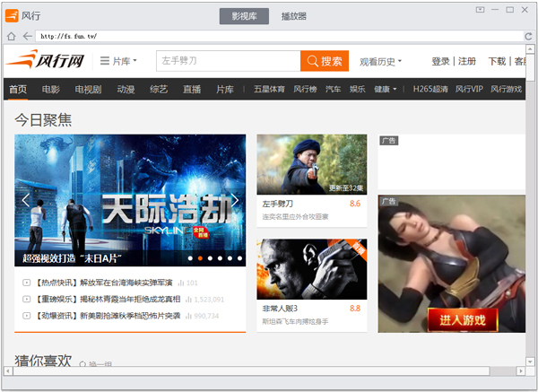The image size is (538, 392).
Task: Click the 换一组 refresh icon near 猜你喜欢
Action: tap(82, 364)
